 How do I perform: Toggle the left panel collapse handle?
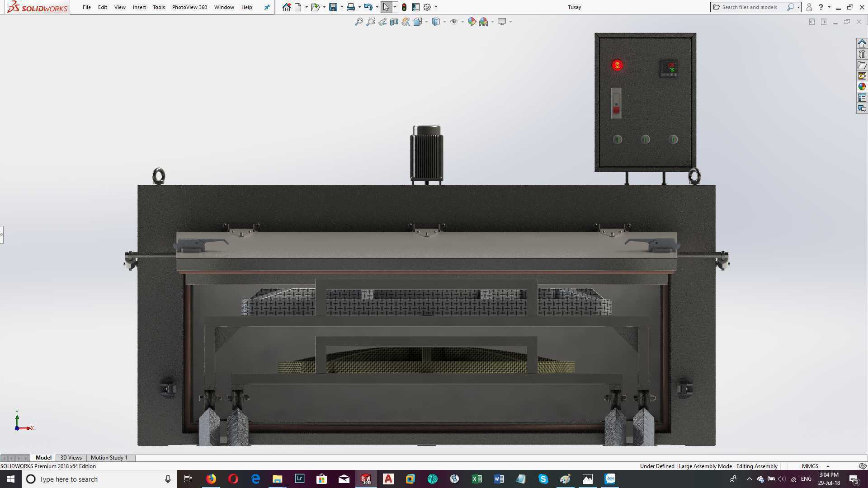pyautogui.click(x=2, y=235)
